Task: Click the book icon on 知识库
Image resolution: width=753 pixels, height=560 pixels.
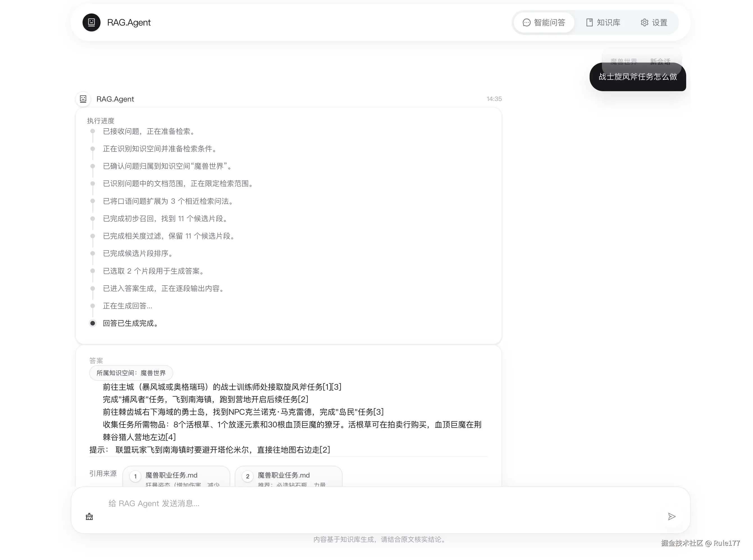Action: point(590,23)
